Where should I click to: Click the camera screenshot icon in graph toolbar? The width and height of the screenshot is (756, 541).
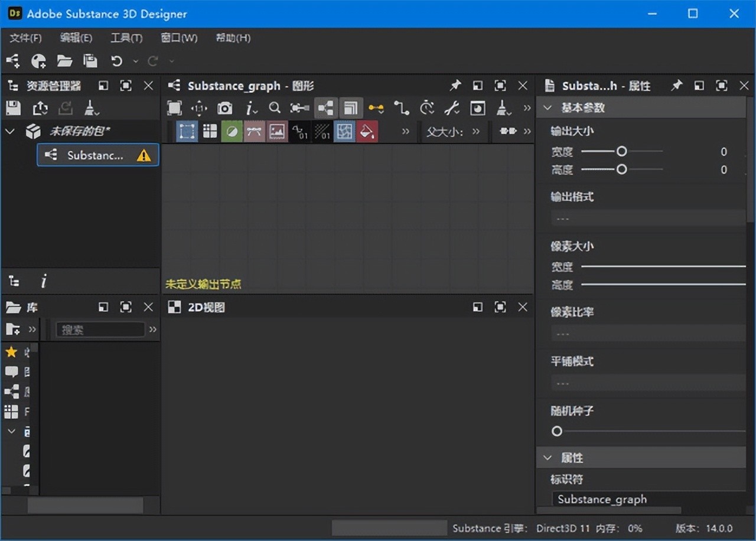pos(224,108)
